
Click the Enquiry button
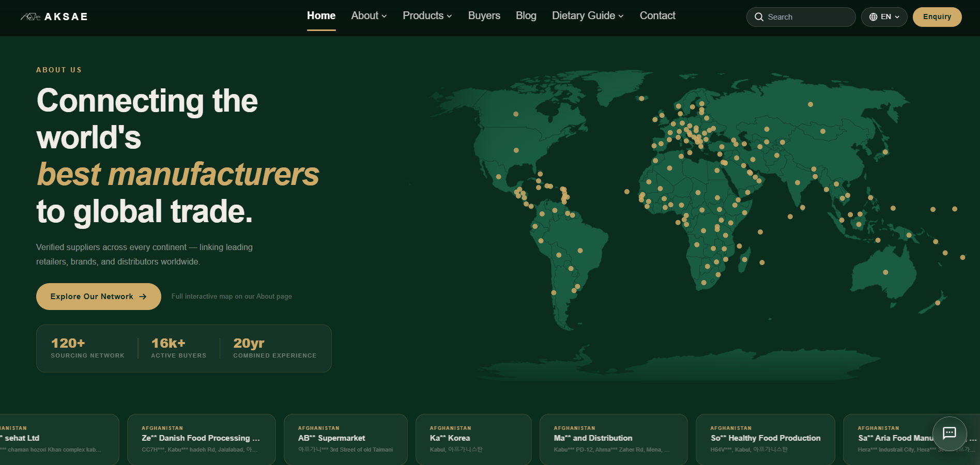[937, 17]
